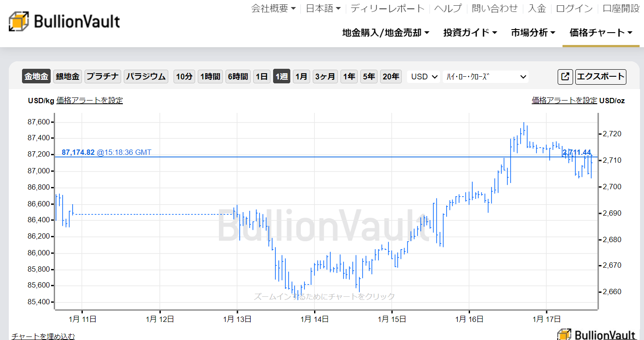Open the ヘルプ link
Screen dimensions: 644x340
448,8
